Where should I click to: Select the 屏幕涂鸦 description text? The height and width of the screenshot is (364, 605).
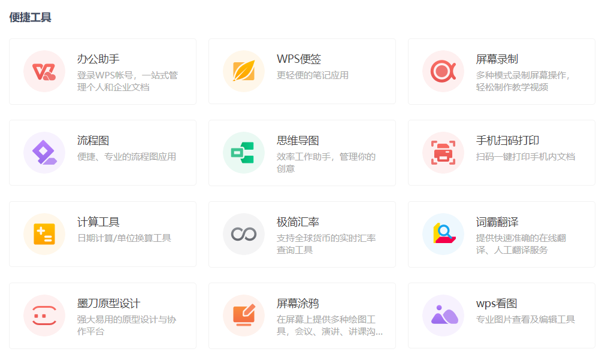(x=329, y=326)
